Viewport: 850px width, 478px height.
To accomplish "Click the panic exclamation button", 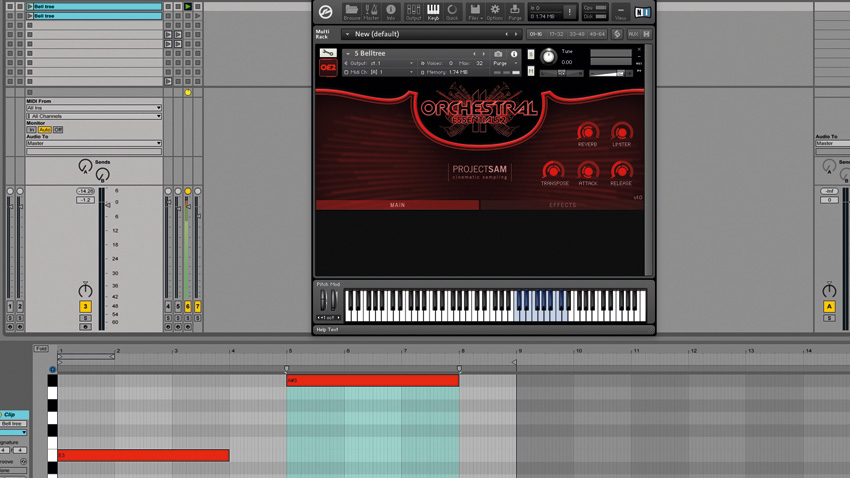I will 569,12.
